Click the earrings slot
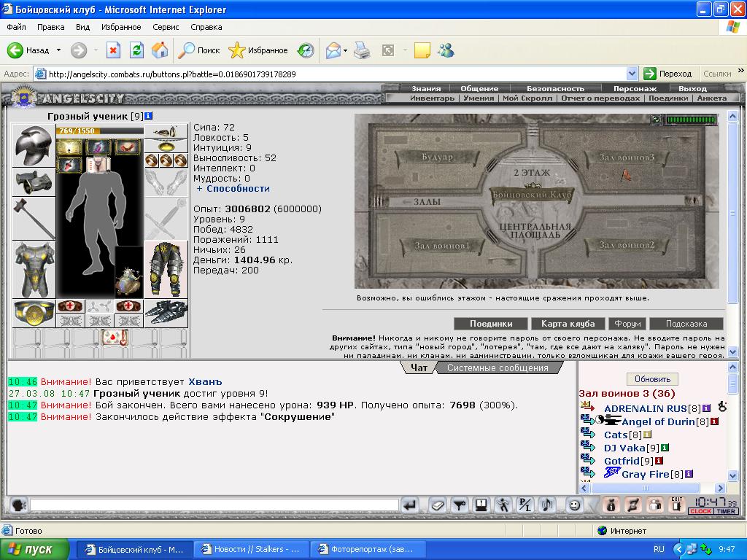This screenshot has height=560, width=747. (x=166, y=132)
